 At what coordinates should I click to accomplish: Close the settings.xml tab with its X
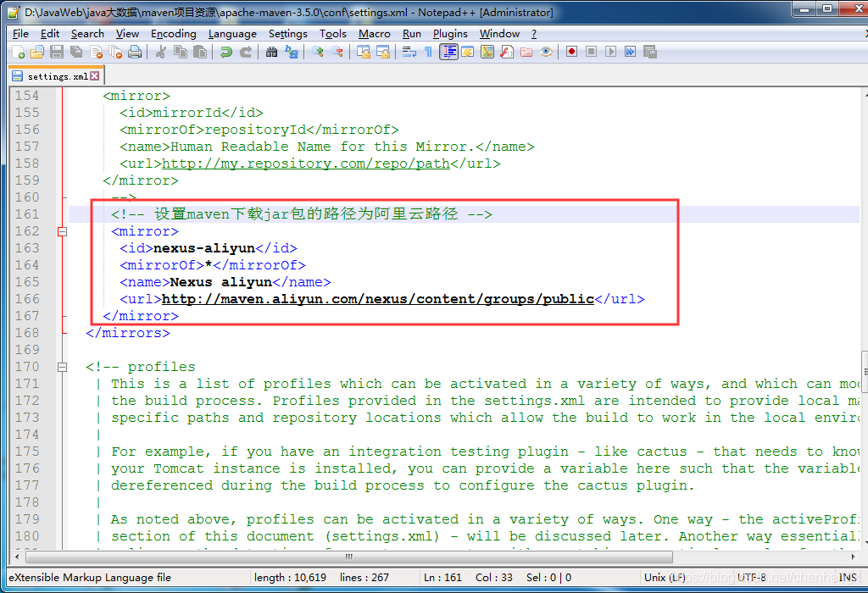pos(95,75)
